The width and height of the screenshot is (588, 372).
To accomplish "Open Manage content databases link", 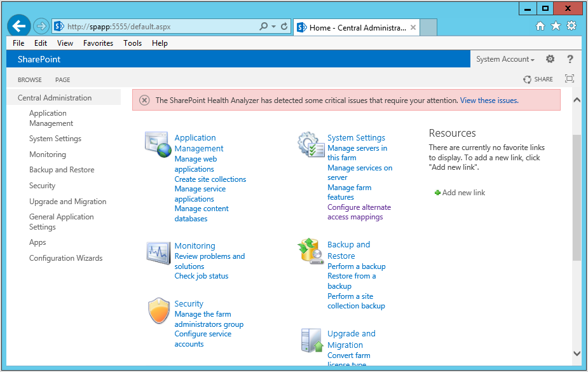I will coord(202,214).
